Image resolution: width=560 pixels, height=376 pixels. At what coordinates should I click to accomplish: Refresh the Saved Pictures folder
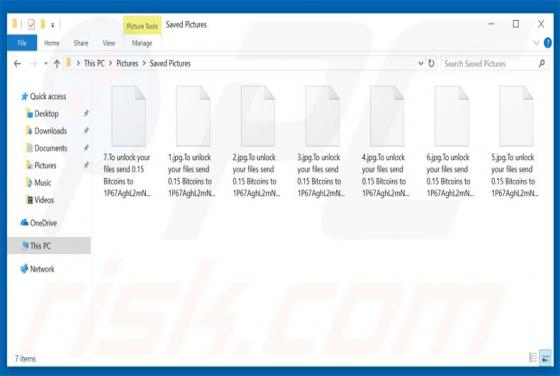click(x=431, y=64)
